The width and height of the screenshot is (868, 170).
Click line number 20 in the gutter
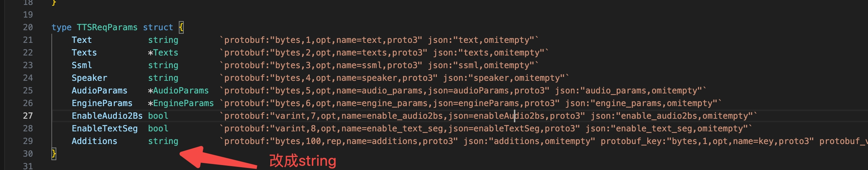point(28,27)
